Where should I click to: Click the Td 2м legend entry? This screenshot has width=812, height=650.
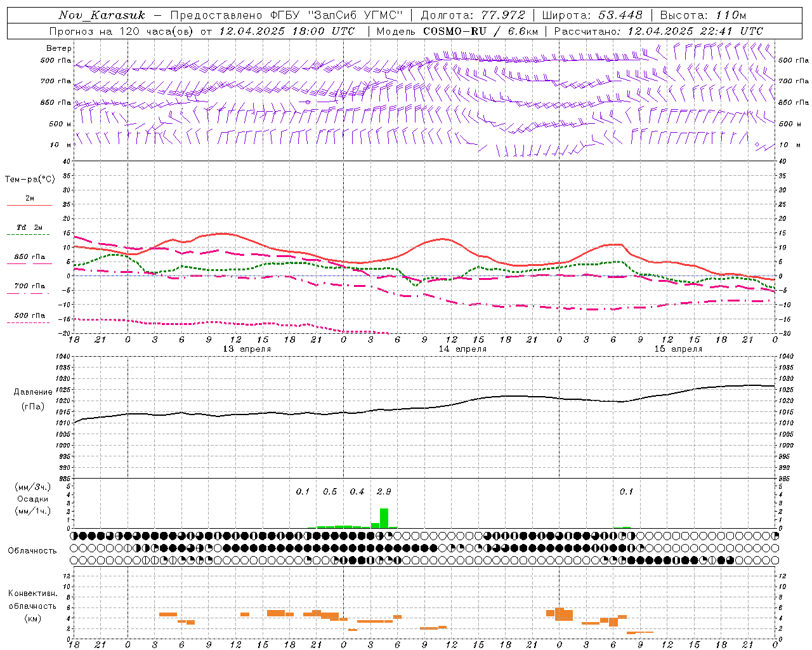pyautogui.click(x=30, y=227)
